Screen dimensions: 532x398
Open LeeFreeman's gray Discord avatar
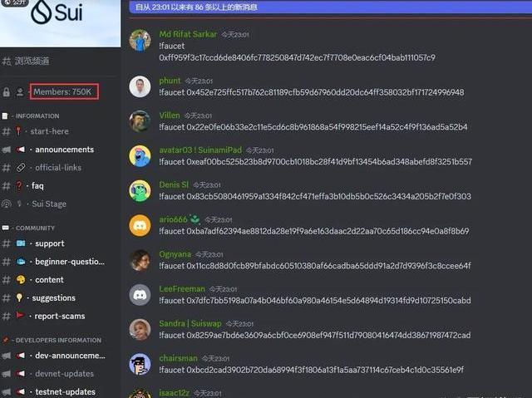[x=140, y=295]
